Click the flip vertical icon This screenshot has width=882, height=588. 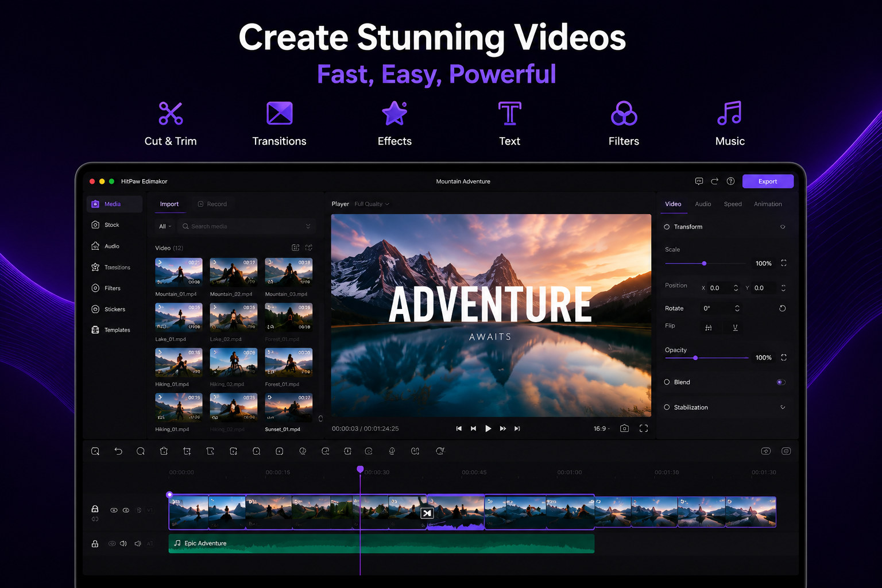735,327
